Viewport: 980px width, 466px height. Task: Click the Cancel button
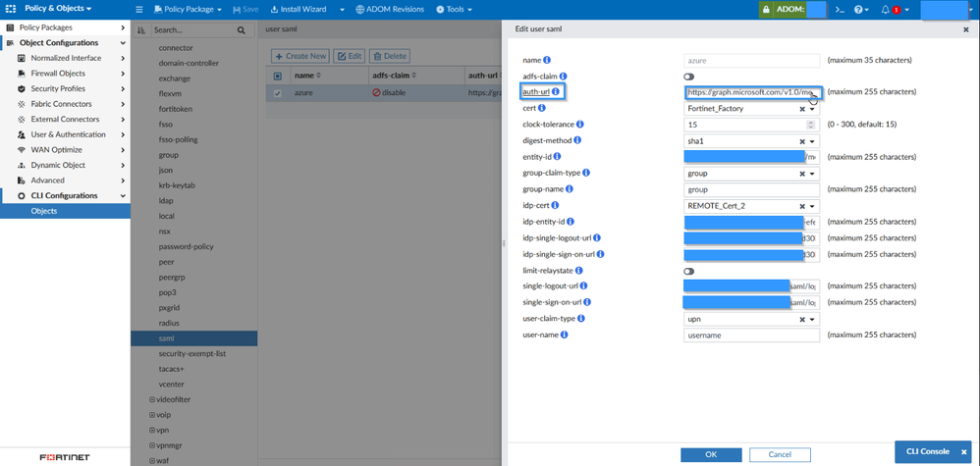pyautogui.click(x=780, y=455)
